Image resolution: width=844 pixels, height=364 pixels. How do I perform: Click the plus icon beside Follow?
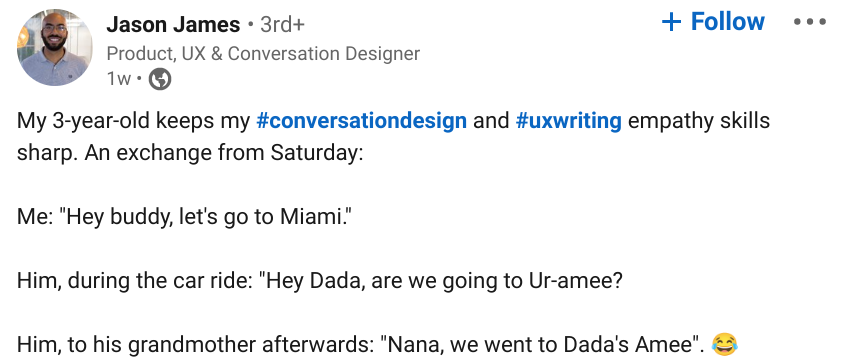[671, 22]
